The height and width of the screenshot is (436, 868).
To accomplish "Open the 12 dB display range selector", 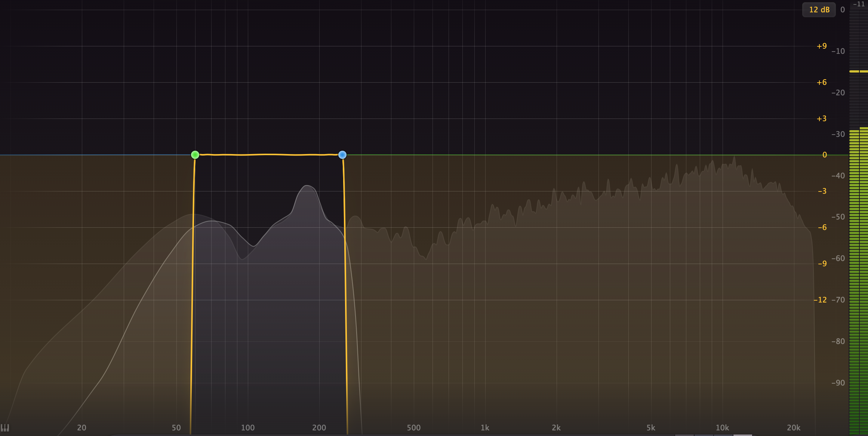I will pos(819,10).
